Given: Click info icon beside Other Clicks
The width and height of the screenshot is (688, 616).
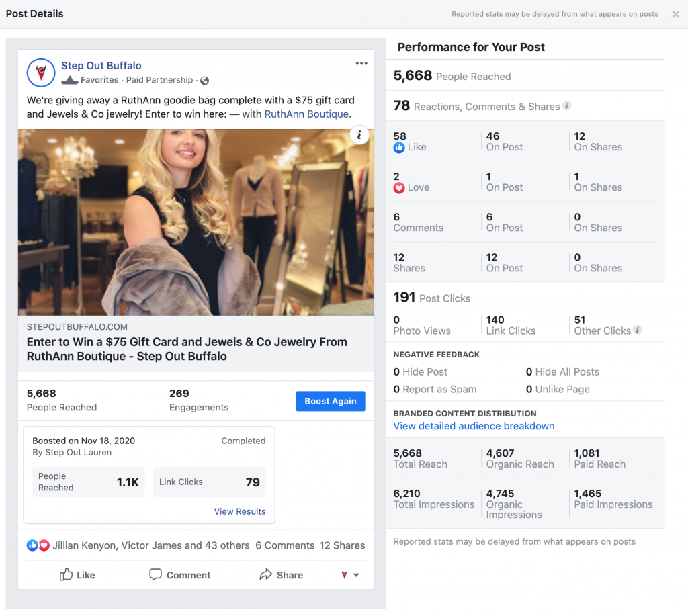Looking at the screenshot, I should coord(638,330).
